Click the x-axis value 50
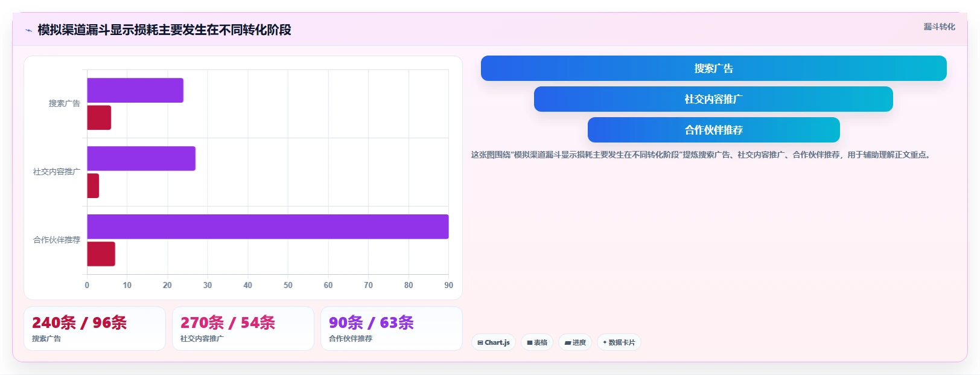This screenshot has width=980, height=375. 288,285
